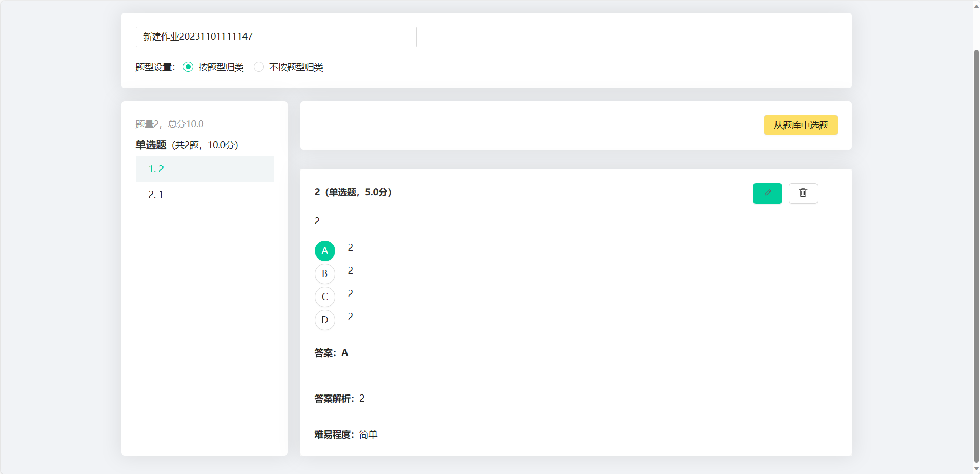The height and width of the screenshot is (474, 980).
Task: Click the 难易程度：简单 text
Action: click(346, 434)
